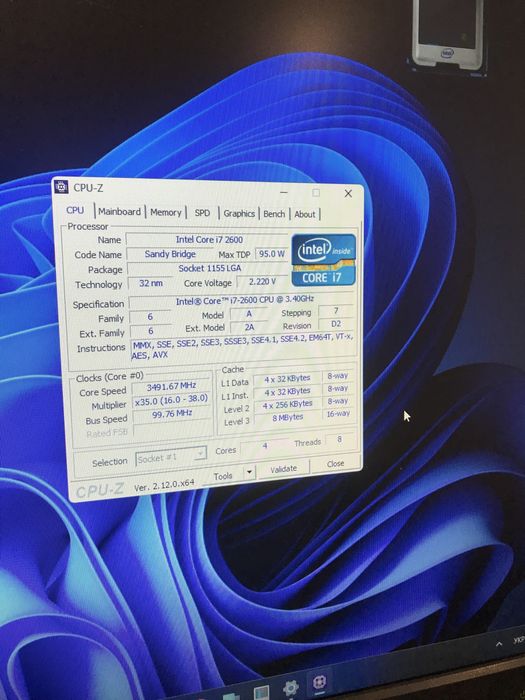525x700 pixels.
Task: Click the L1 Data 4 x 32 KBytes value
Action: [287, 379]
